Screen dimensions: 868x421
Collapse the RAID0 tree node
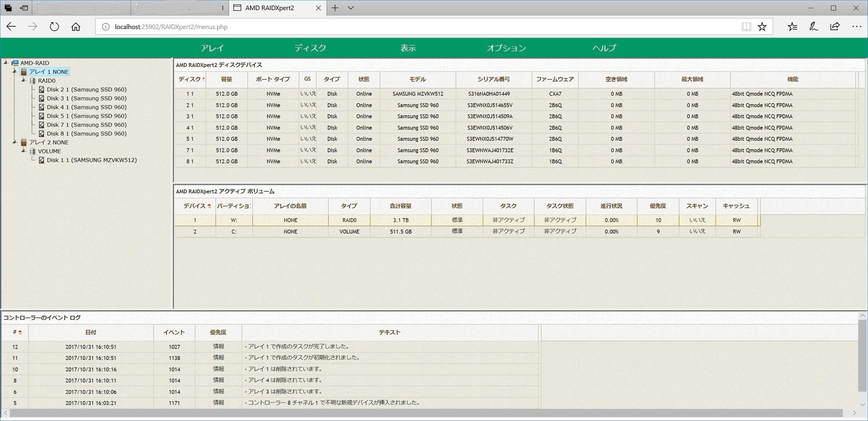point(24,80)
